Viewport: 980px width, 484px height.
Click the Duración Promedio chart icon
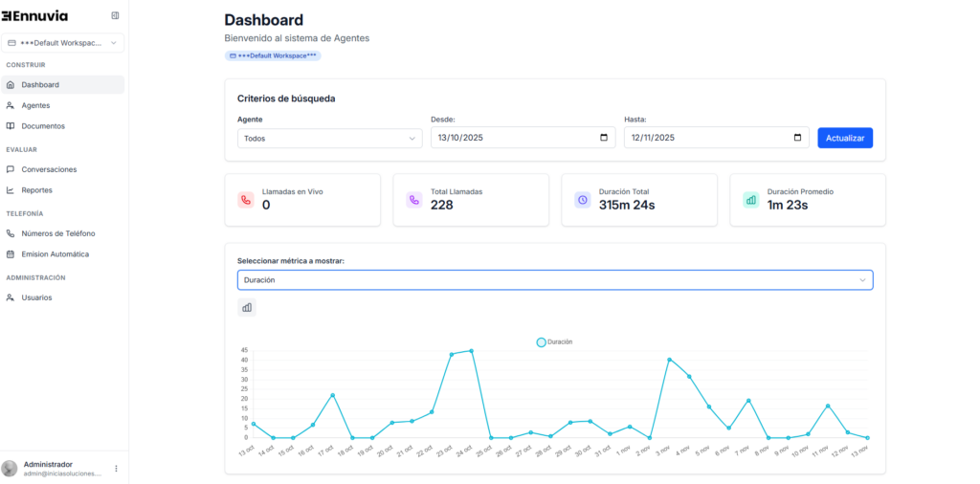coord(750,200)
